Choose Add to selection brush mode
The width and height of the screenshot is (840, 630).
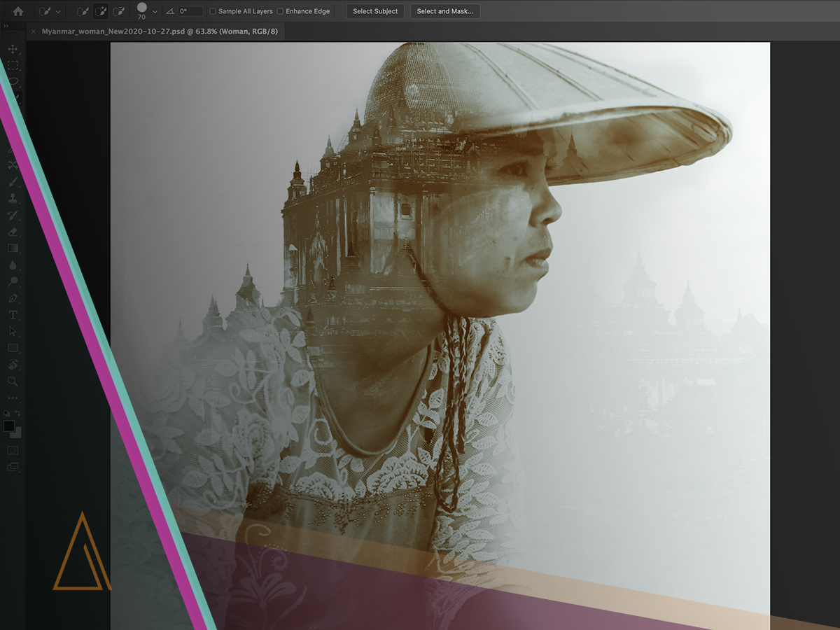coord(101,11)
